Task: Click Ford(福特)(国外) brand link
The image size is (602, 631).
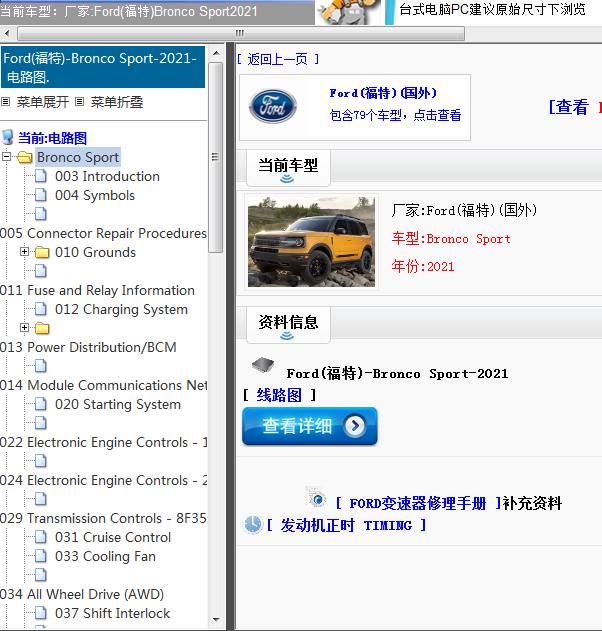Action: [383, 93]
